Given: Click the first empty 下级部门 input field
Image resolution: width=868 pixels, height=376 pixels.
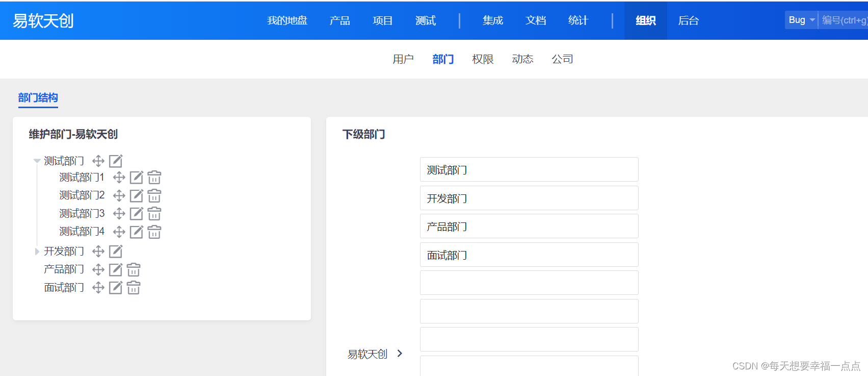Looking at the screenshot, I should coord(529,283).
